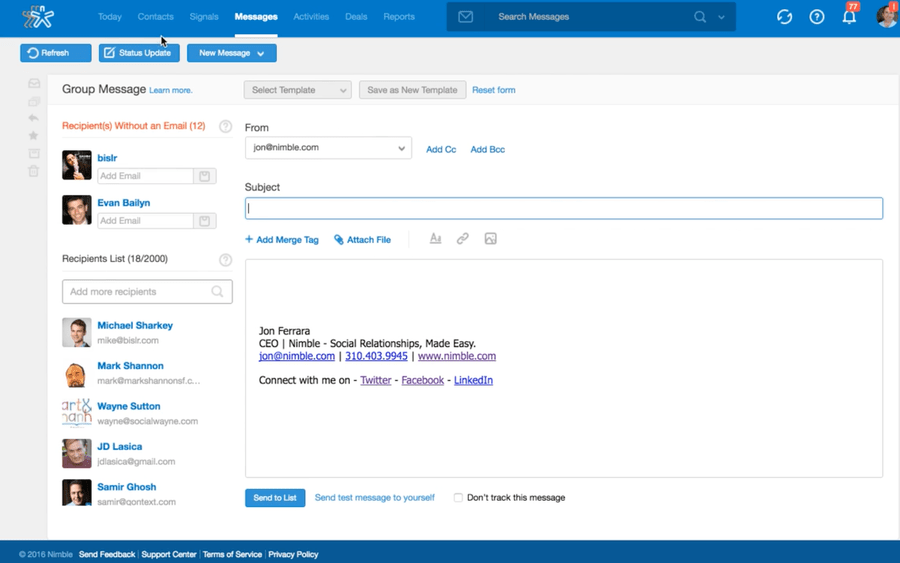Open the help question mark icon

pyautogui.click(x=816, y=17)
